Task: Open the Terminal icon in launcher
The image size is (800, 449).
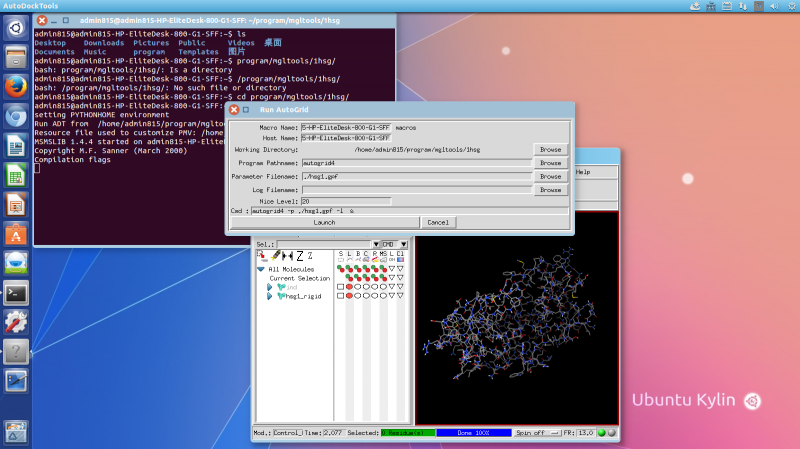Action: coord(15,293)
